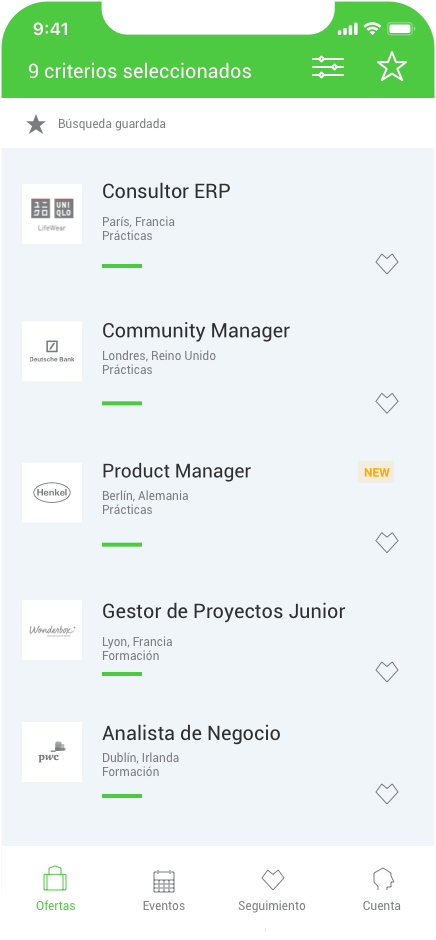
Task: Go to the Seguimiento tab
Action: point(272,890)
